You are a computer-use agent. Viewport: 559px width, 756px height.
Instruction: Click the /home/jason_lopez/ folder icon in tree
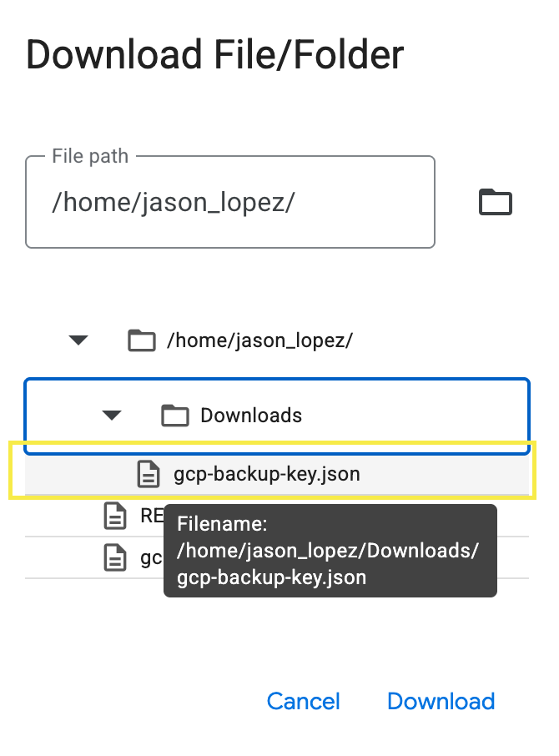coord(141,340)
